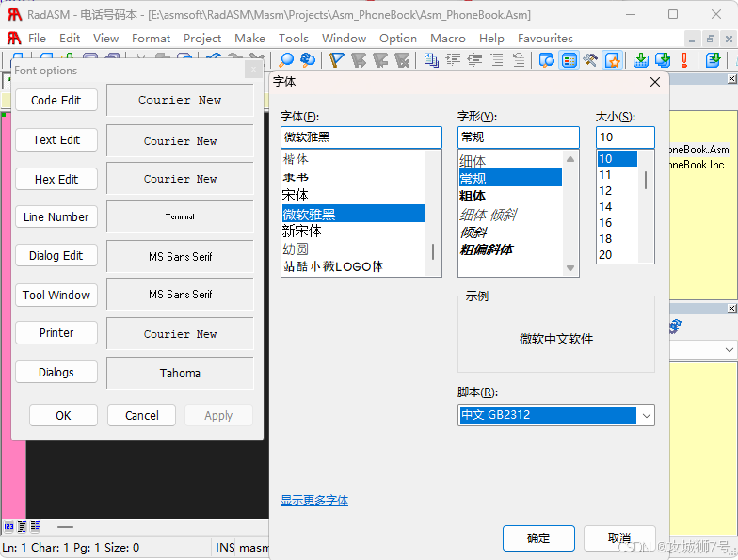
Task: Toggle line numbers with the 123 icon
Action: (9, 526)
